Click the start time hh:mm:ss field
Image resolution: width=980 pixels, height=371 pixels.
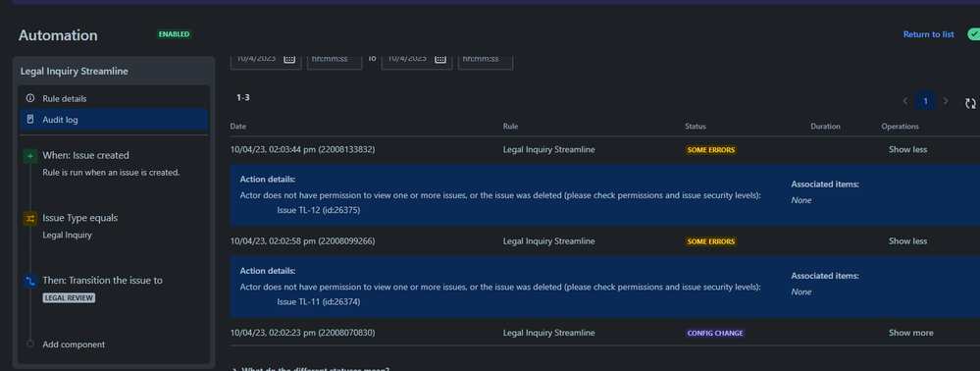point(335,60)
